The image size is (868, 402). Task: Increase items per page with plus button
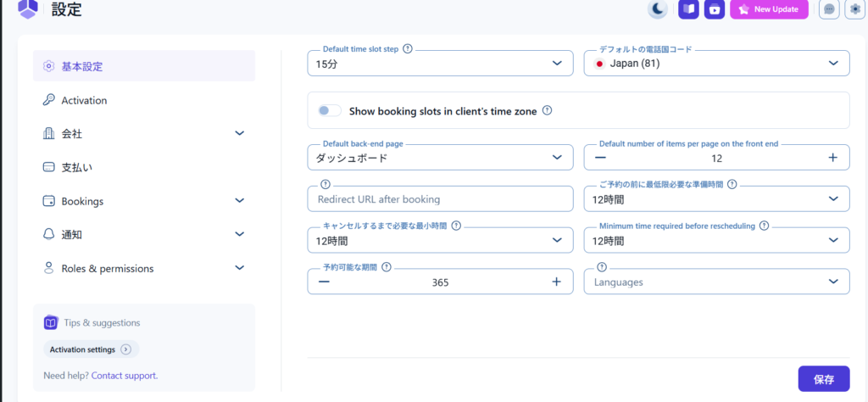[832, 157]
